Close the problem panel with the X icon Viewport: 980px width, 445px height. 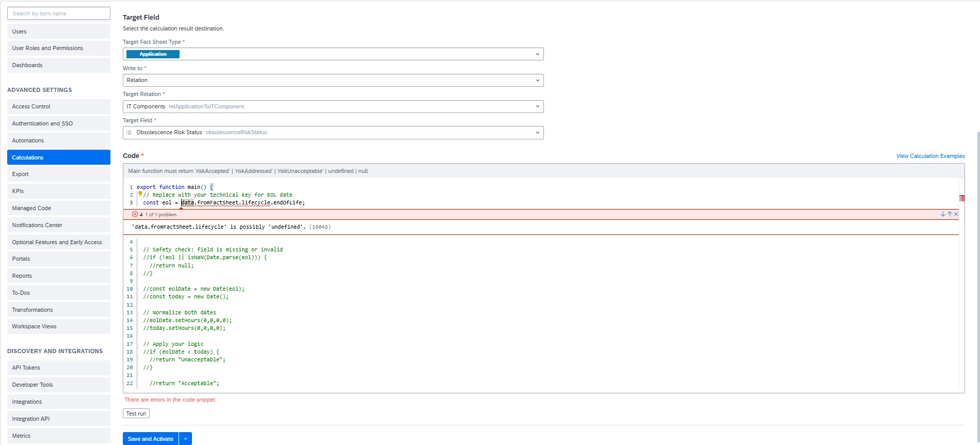(956, 214)
